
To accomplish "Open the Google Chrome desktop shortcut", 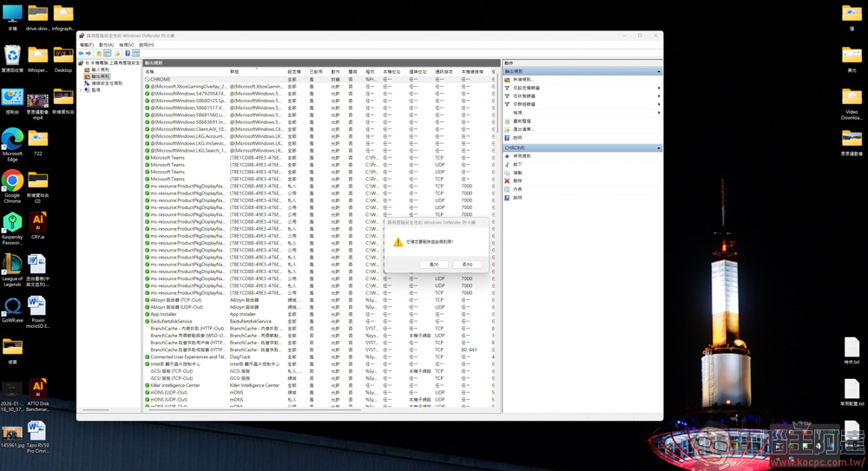I will [x=12, y=185].
